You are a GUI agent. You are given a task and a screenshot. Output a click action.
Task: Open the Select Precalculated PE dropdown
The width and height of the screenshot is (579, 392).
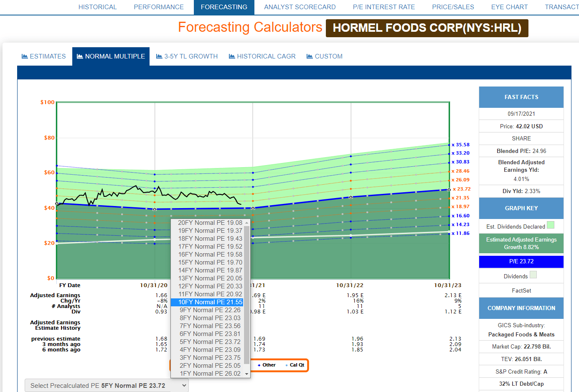107,386
